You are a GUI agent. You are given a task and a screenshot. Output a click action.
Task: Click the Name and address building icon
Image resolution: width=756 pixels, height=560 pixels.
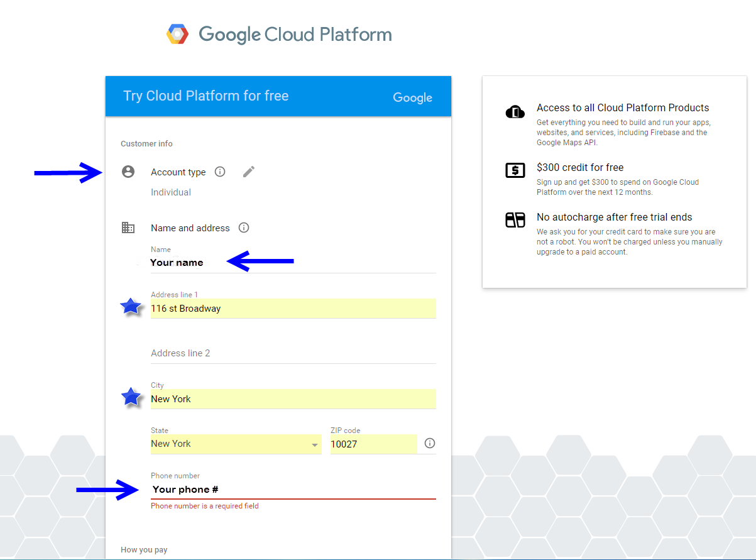click(128, 228)
